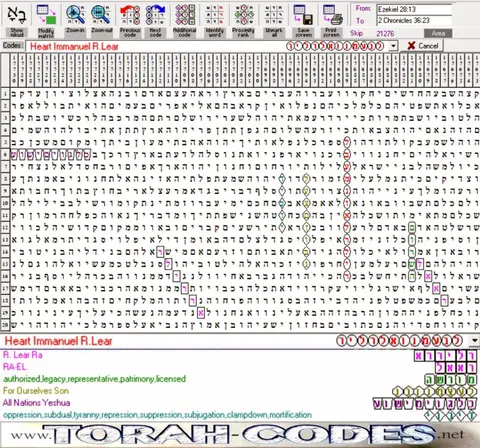This screenshot has width=480, height=448.
Task: Select the 'All Nations Yeshua' result row
Action: [x=240, y=403]
